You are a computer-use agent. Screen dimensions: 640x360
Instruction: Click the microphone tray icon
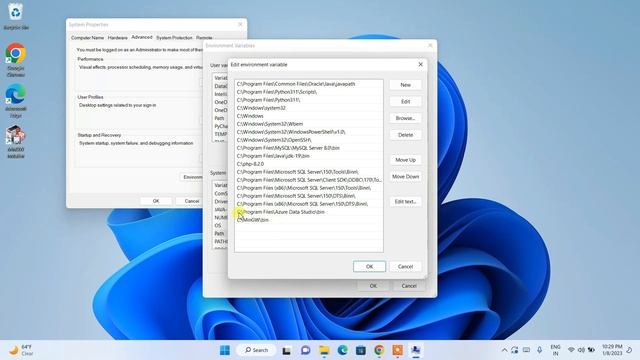[x=540, y=350]
